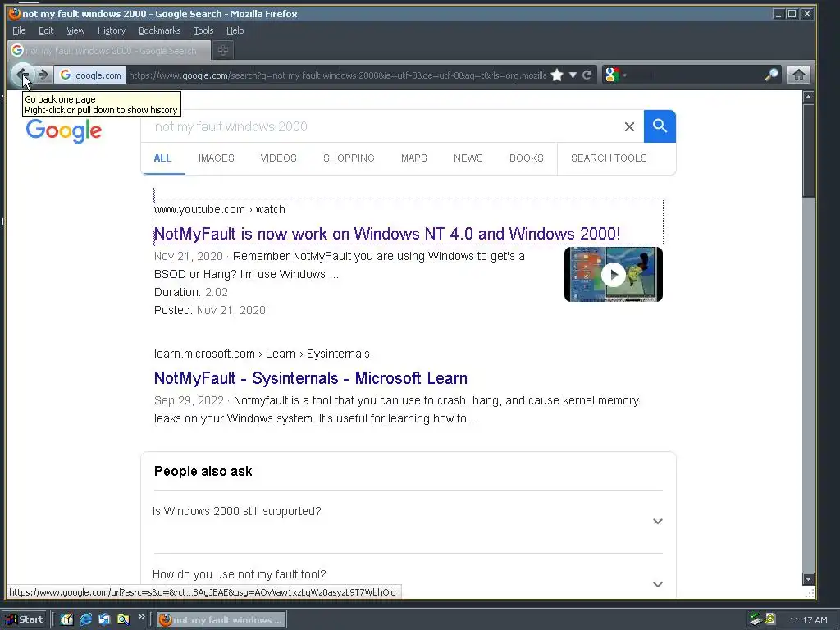Open the Tools menu
Viewport: 840px width, 630px height.
coord(203,30)
